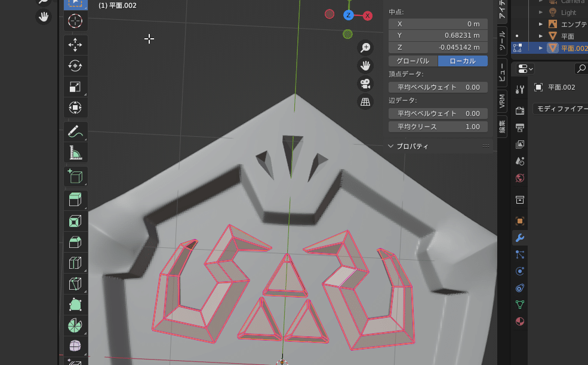
Task: Open the Modifier properties tab (wrench icon)
Action: [x=519, y=238]
